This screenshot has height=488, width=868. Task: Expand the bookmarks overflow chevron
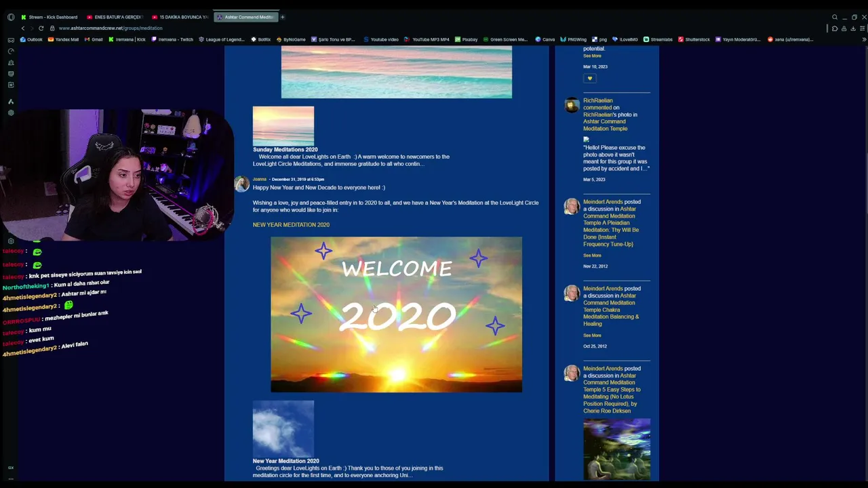point(863,39)
